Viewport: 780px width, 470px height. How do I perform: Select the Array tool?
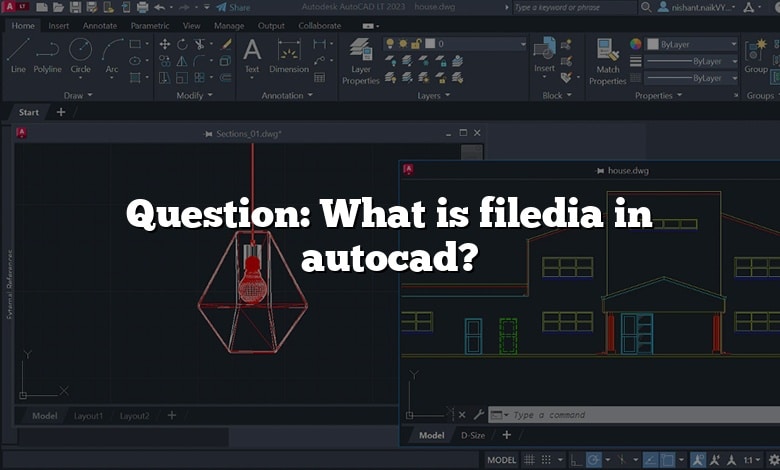pos(199,77)
